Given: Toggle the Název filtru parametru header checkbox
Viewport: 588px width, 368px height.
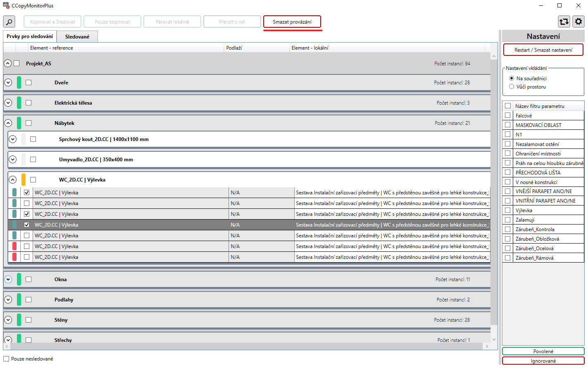Looking at the screenshot, I should pyautogui.click(x=508, y=106).
